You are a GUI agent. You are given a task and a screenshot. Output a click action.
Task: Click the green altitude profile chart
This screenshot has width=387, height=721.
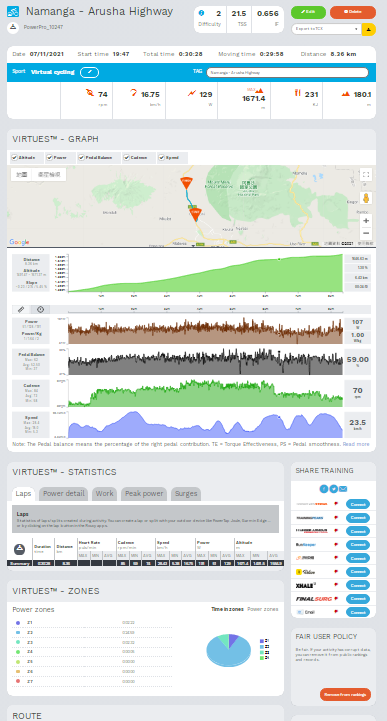point(205,273)
